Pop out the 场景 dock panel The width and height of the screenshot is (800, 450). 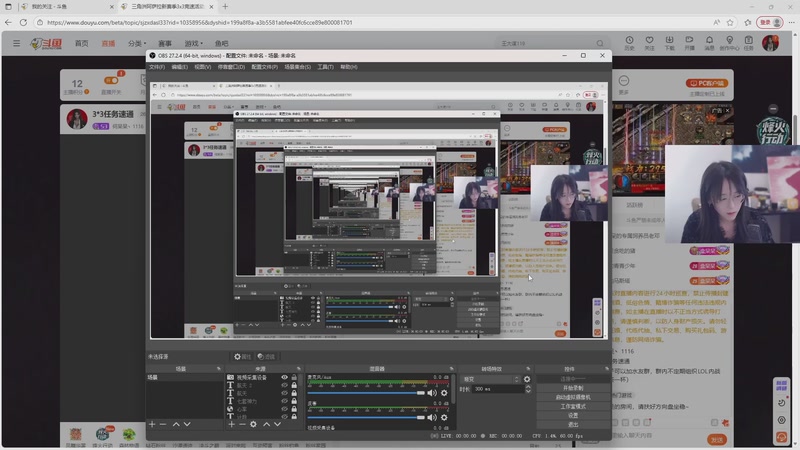pyautogui.click(x=219, y=368)
